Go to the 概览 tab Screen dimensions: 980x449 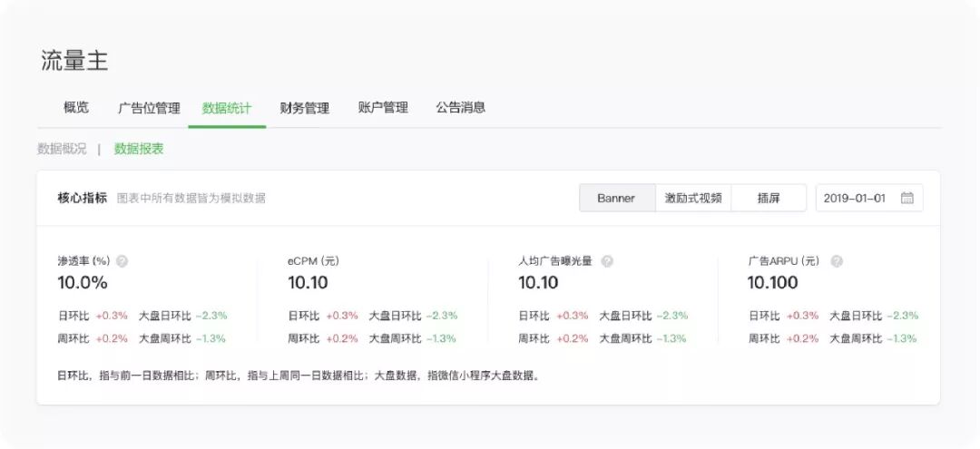[x=76, y=108]
